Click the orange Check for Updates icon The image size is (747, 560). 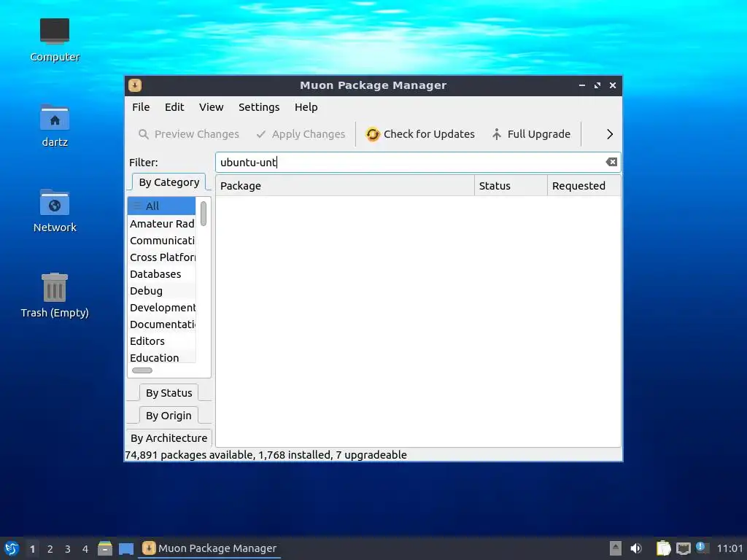point(373,134)
